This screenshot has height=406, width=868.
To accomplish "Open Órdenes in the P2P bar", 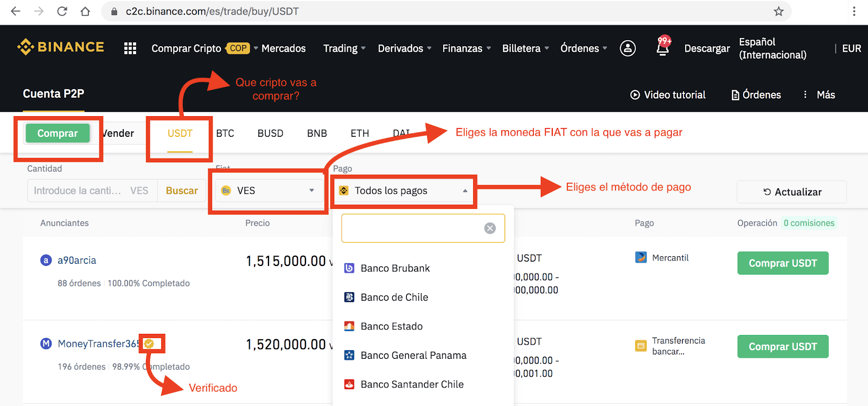I will [756, 95].
